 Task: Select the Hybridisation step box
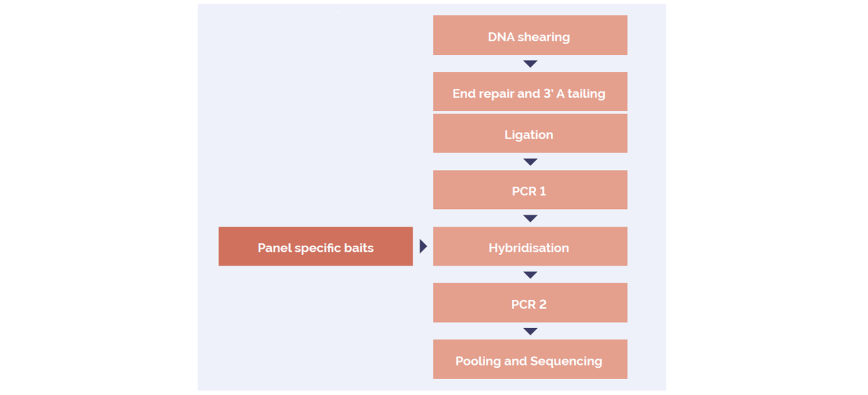coord(530,247)
